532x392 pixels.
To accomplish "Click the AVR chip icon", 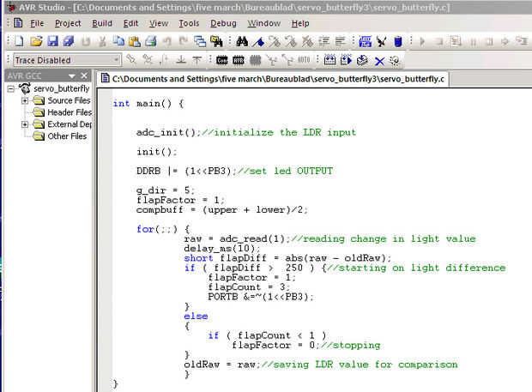I will click(x=239, y=60).
